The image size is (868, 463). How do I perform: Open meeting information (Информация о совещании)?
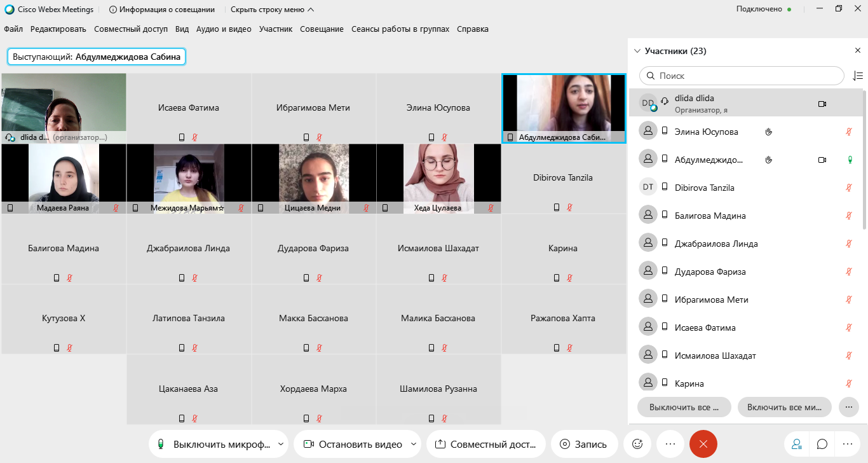(162, 10)
